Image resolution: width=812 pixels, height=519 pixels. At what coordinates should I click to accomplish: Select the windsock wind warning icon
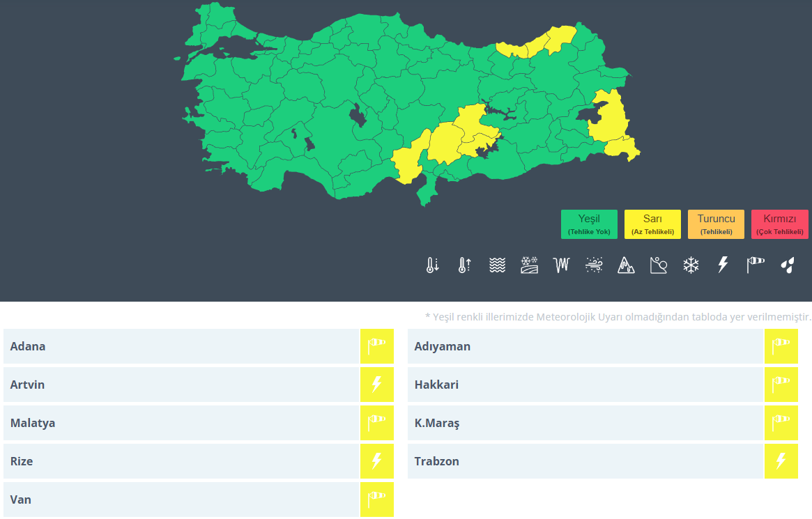[756, 265]
